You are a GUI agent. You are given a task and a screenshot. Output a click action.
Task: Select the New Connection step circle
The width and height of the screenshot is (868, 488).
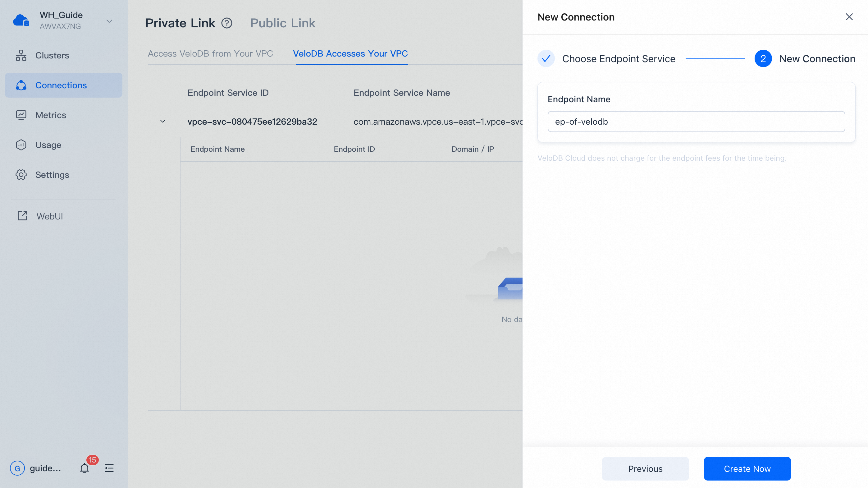[x=763, y=58]
